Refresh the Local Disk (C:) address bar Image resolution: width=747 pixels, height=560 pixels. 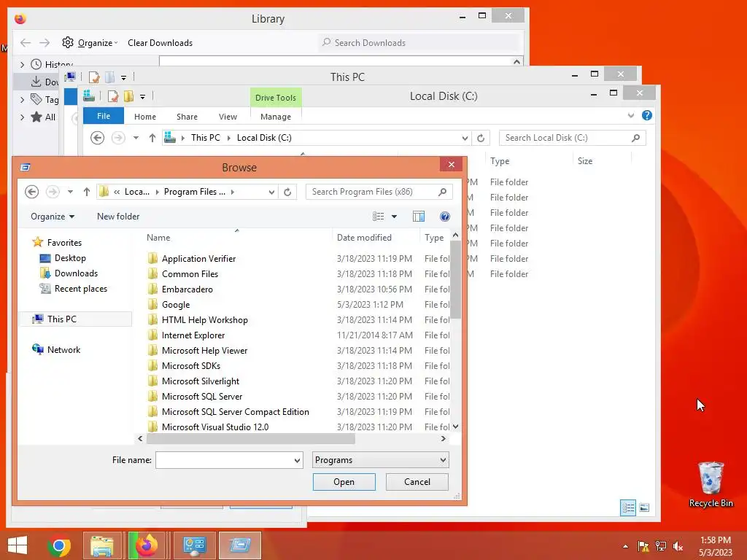pyautogui.click(x=481, y=138)
